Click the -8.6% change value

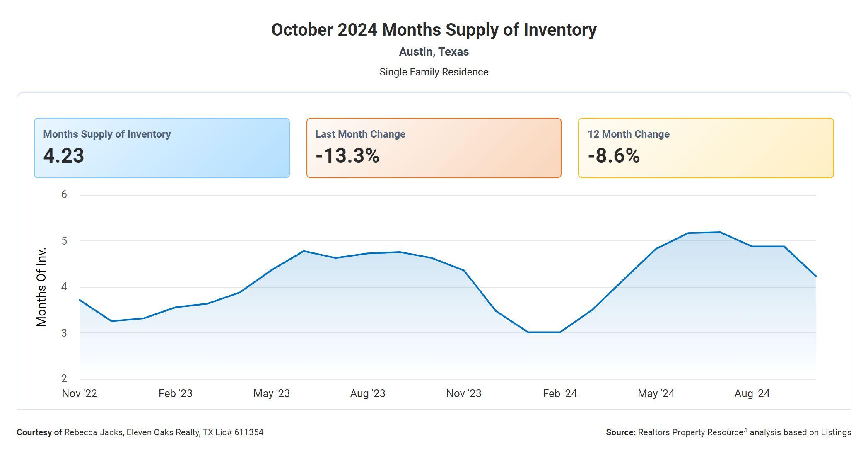[613, 156]
